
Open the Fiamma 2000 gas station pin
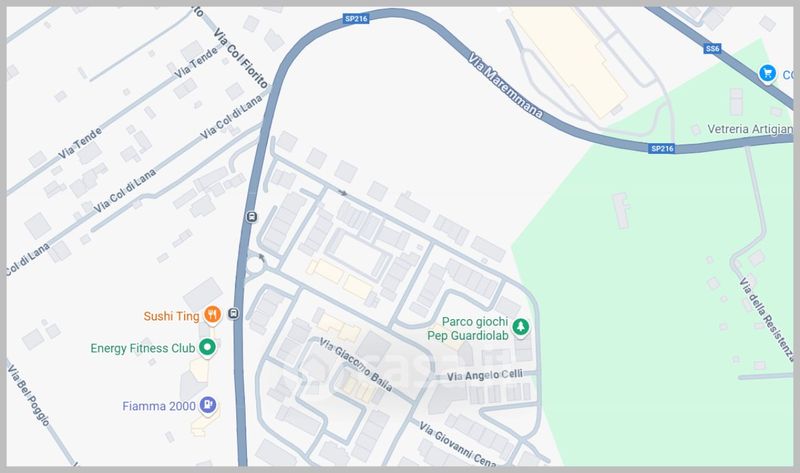coord(208,405)
